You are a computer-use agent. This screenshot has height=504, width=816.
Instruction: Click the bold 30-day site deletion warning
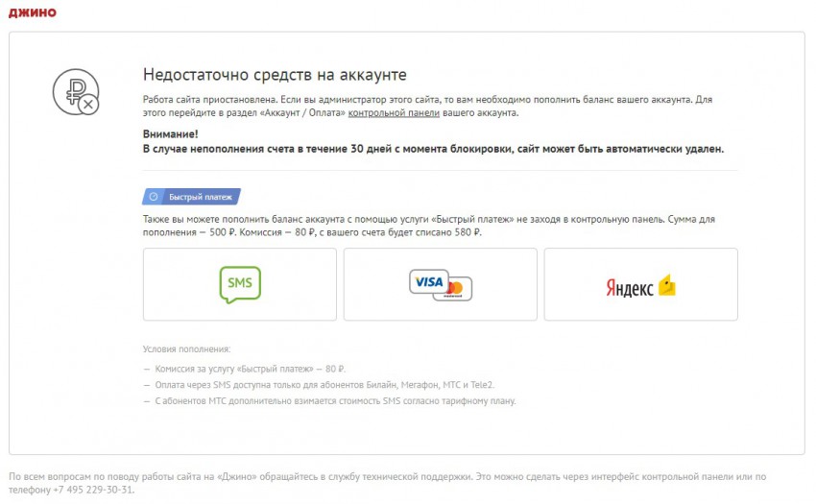[432, 149]
